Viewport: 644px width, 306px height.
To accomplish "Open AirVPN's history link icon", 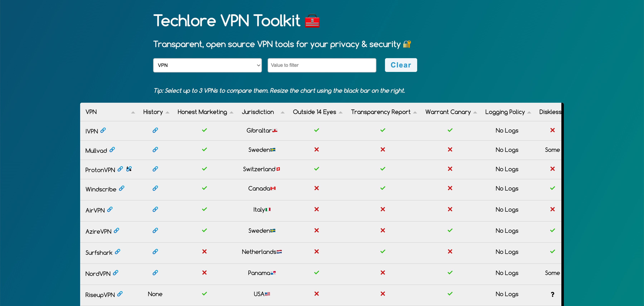I will click(x=155, y=210).
